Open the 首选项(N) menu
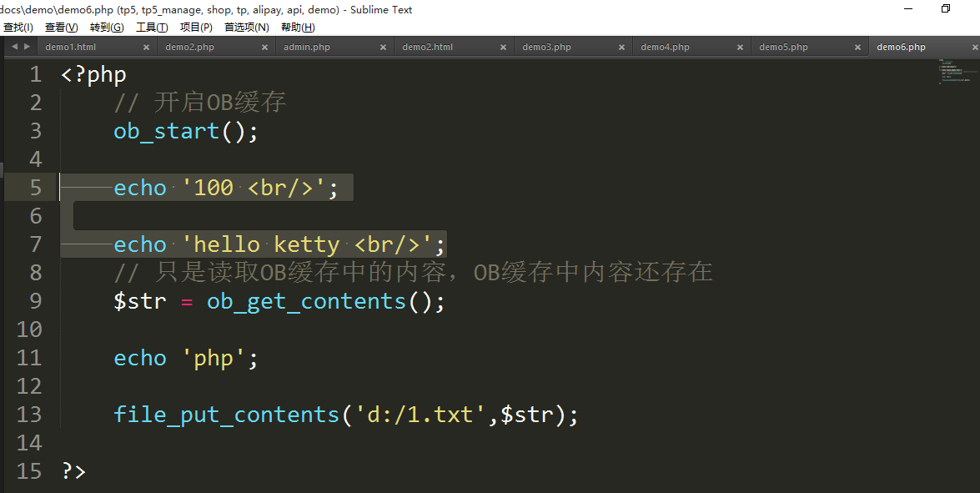The height and width of the screenshot is (493, 980). pos(246,28)
